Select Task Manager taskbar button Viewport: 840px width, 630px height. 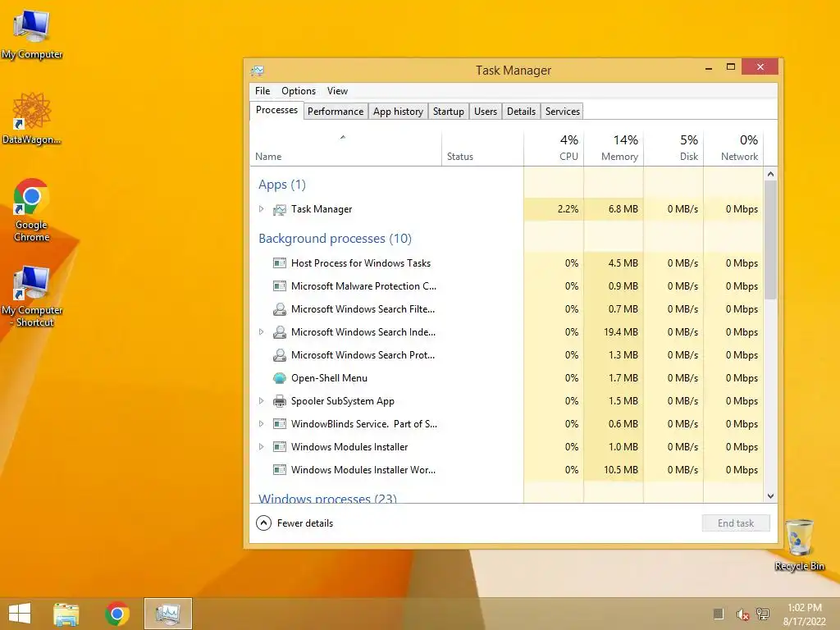[167, 614]
